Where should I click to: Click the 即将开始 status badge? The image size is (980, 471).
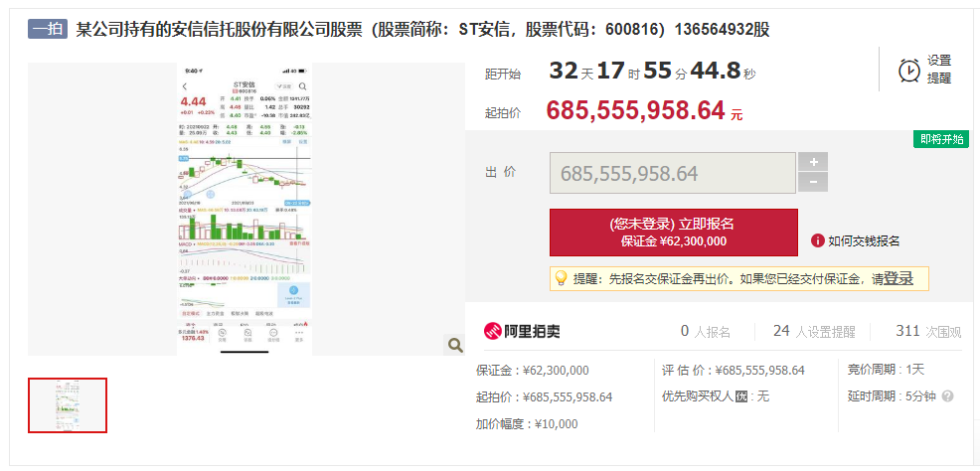(940, 139)
